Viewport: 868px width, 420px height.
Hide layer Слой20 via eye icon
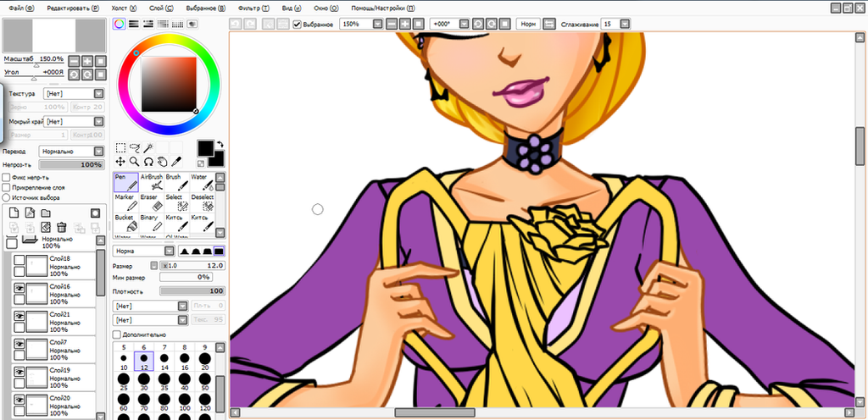[x=19, y=399]
